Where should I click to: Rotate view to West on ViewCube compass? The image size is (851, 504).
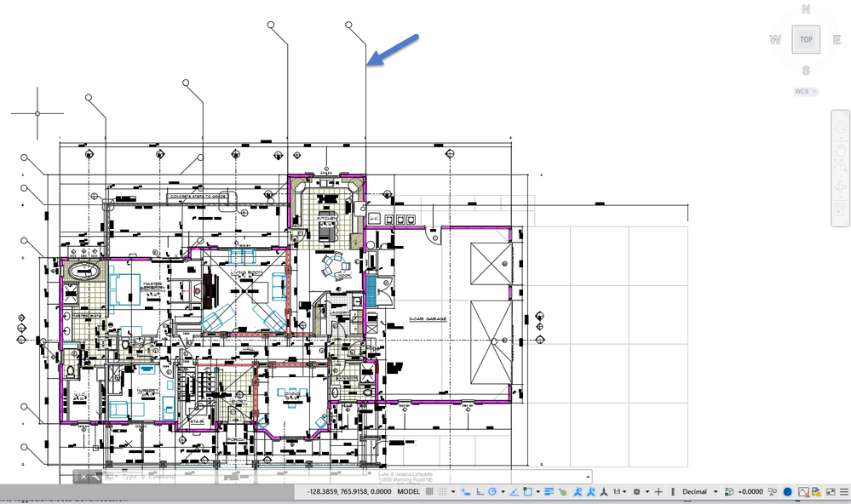pos(775,40)
